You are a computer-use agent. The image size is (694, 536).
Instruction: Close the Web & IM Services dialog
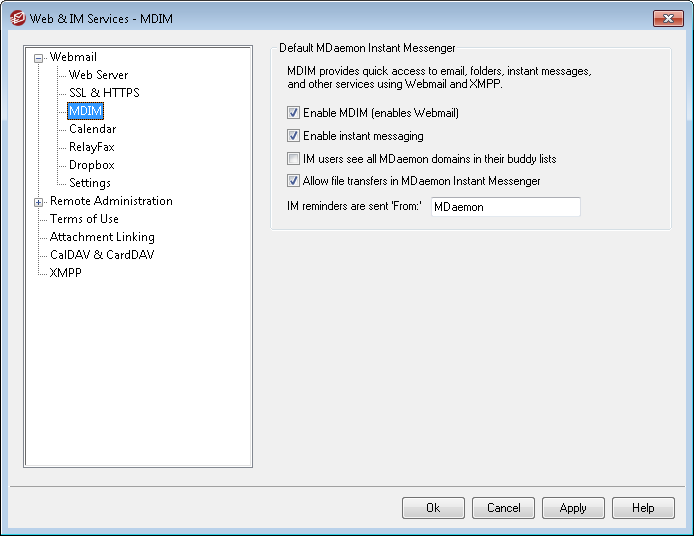point(668,18)
